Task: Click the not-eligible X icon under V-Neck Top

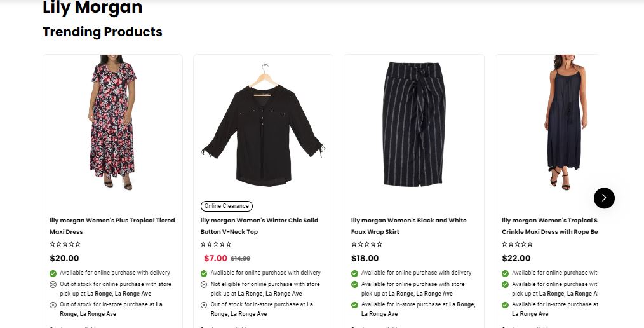Action: click(204, 285)
